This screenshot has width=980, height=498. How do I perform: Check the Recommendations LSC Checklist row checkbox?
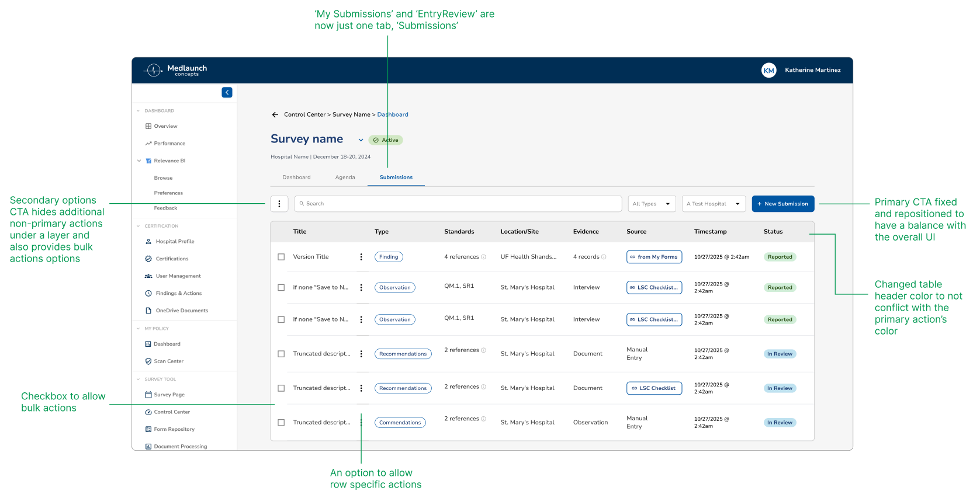(281, 388)
